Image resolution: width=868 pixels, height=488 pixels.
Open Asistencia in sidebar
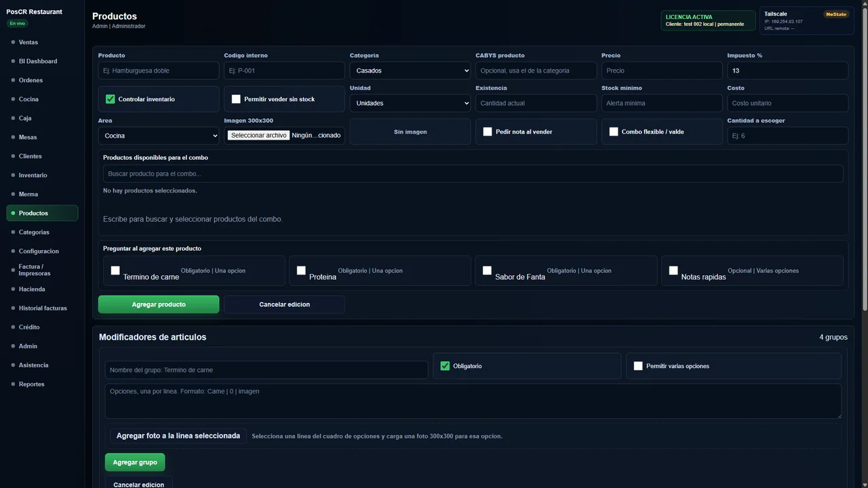coord(42,365)
